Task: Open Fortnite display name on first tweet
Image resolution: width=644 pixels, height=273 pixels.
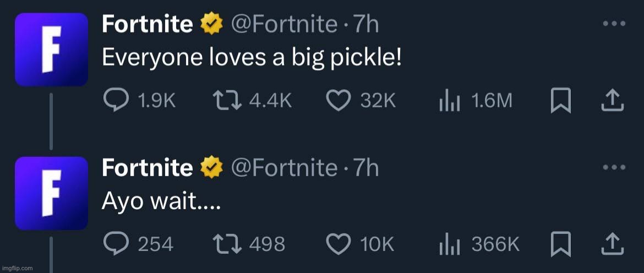Action: [147, 24]
